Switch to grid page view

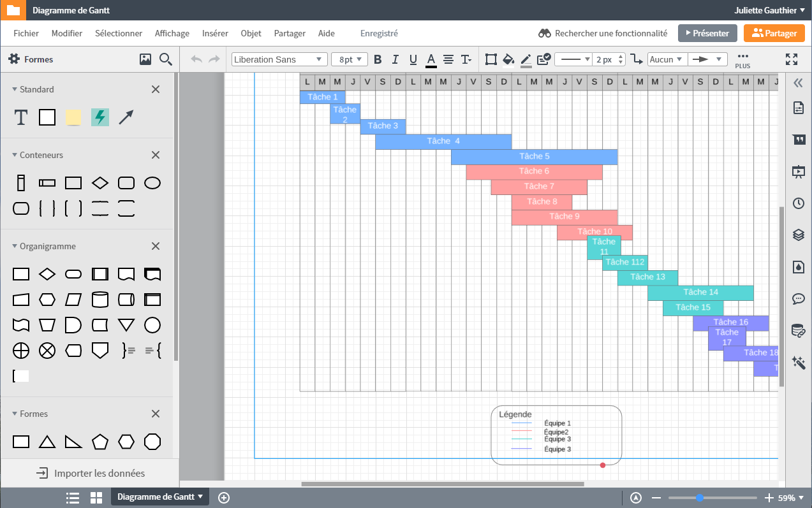point(96,498)
